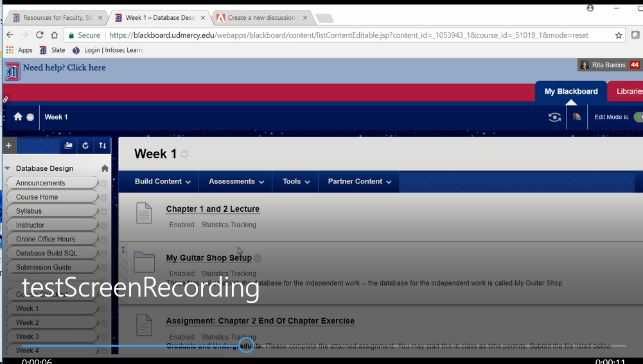
Task: Click the video playback progress slider handle
Action: coord(246,346)
